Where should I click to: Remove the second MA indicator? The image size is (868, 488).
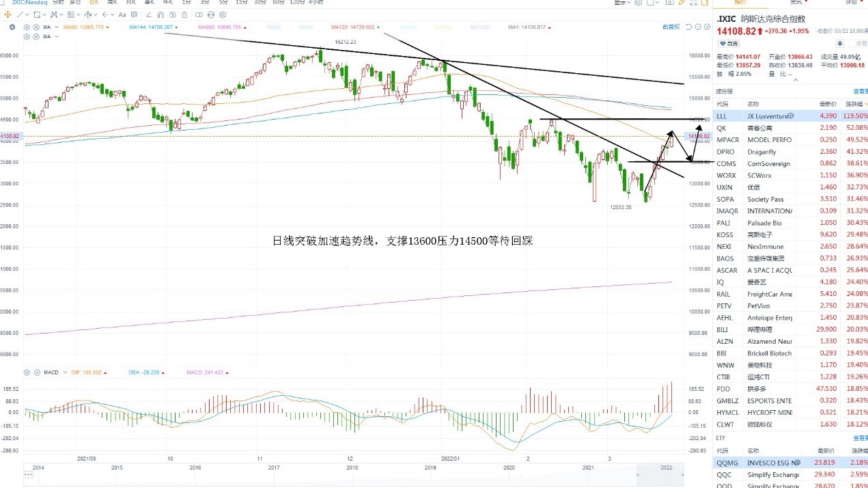pyautogui.click(x=36, y=36)
